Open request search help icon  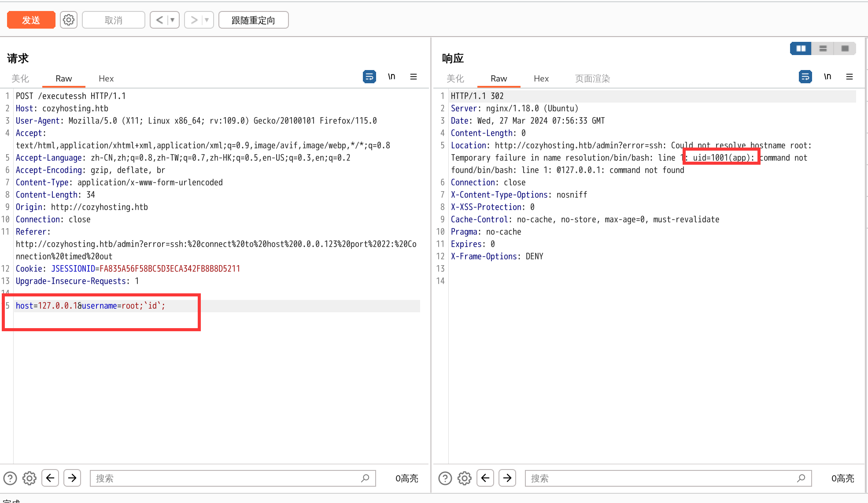pos(10,478)
